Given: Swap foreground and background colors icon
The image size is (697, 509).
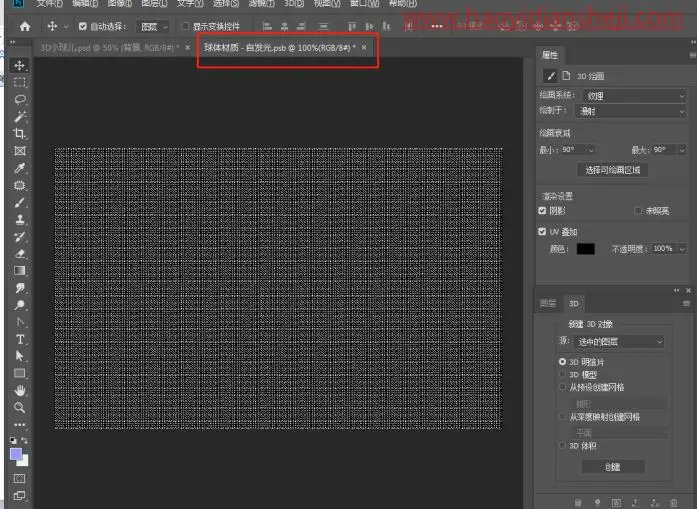Looking at the screenshot, I should [24, 440].
